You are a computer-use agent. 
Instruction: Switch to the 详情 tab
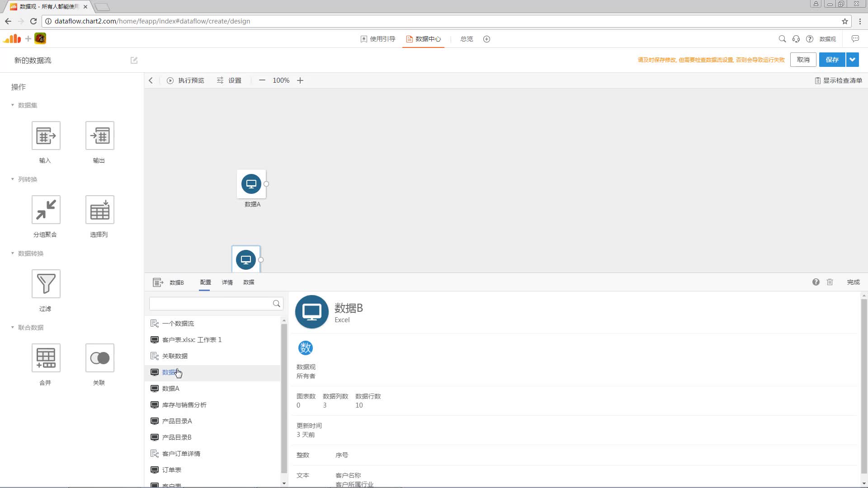point(227,282)
